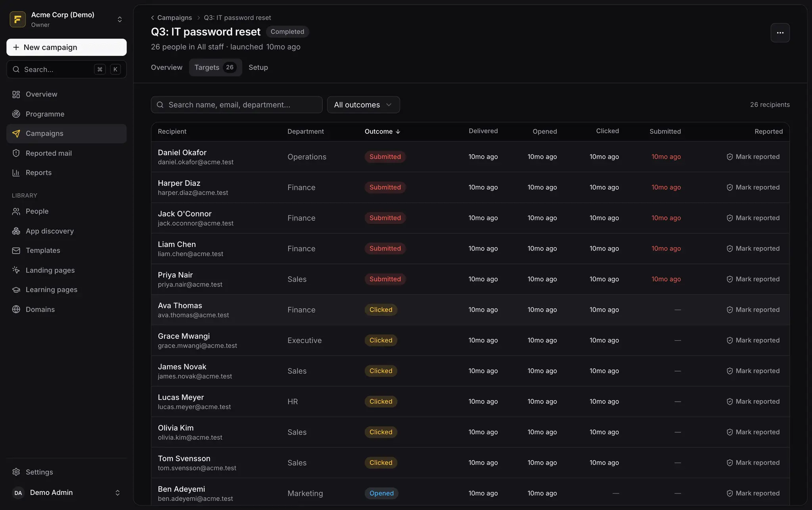The width and height of the screenshot is (812, 510).
Task: Switch to the campaign Overview tab
Action: point(167,67)
